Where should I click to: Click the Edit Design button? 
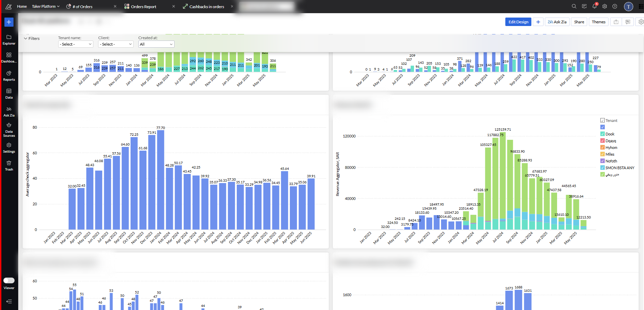click(518, 22)
